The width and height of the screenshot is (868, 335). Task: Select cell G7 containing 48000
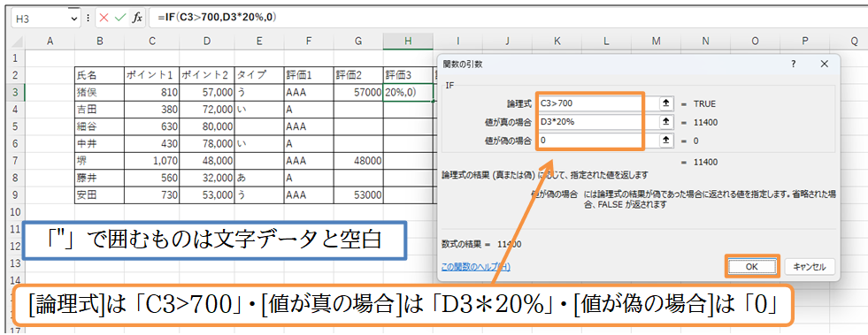point(358,160)
